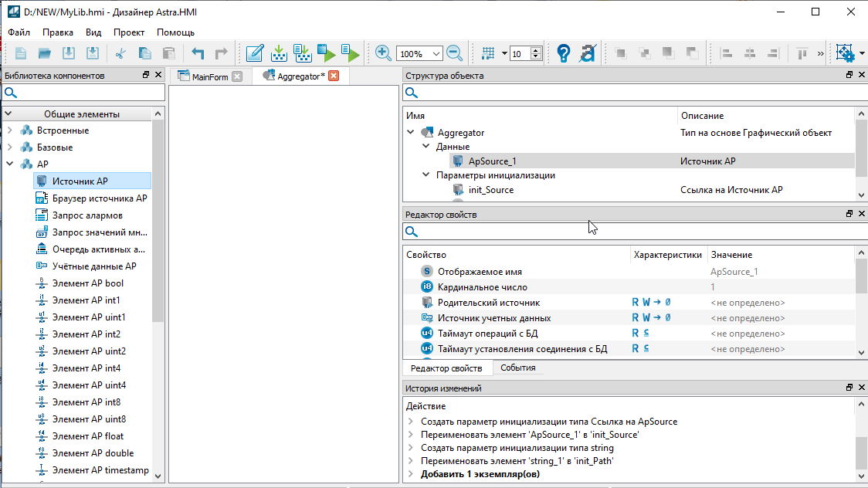
Task: Click the cut scissors toolbar icon
Action: [120, 53]
